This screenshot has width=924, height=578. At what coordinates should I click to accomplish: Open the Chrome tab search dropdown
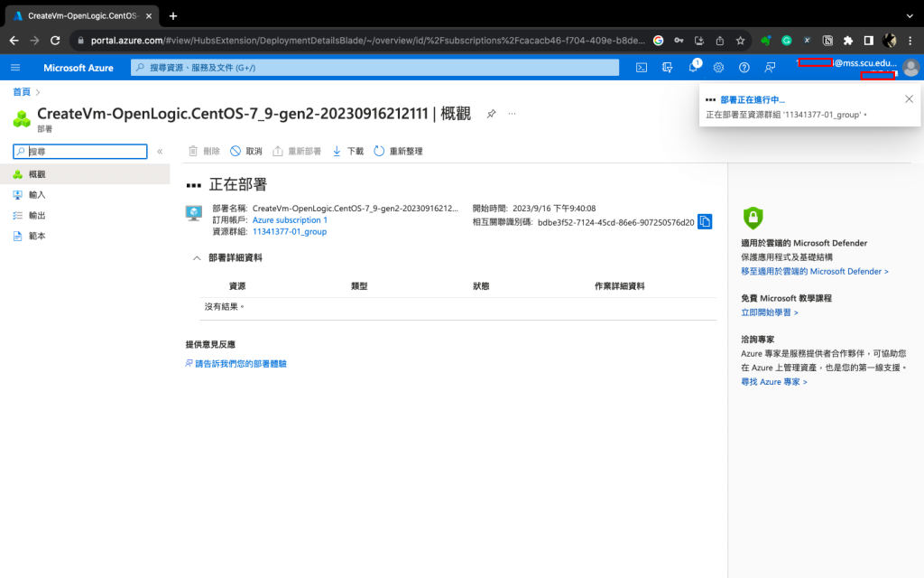point(910,16)
